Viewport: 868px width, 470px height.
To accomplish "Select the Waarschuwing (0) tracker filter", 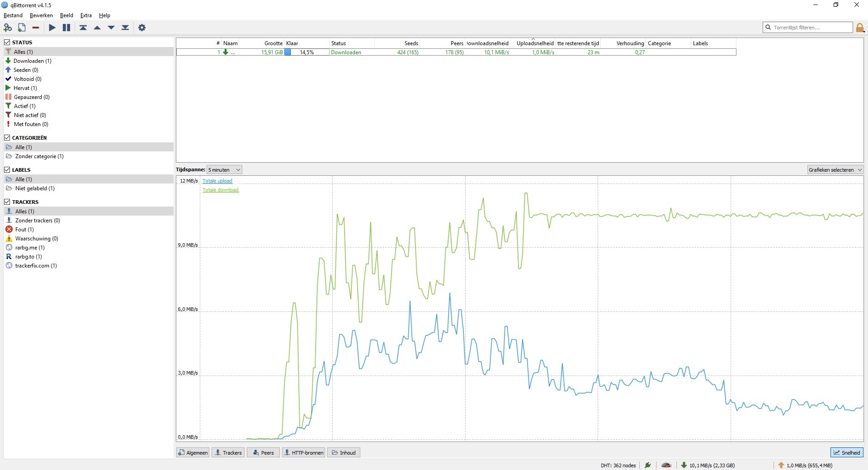I will click(89, 238).
